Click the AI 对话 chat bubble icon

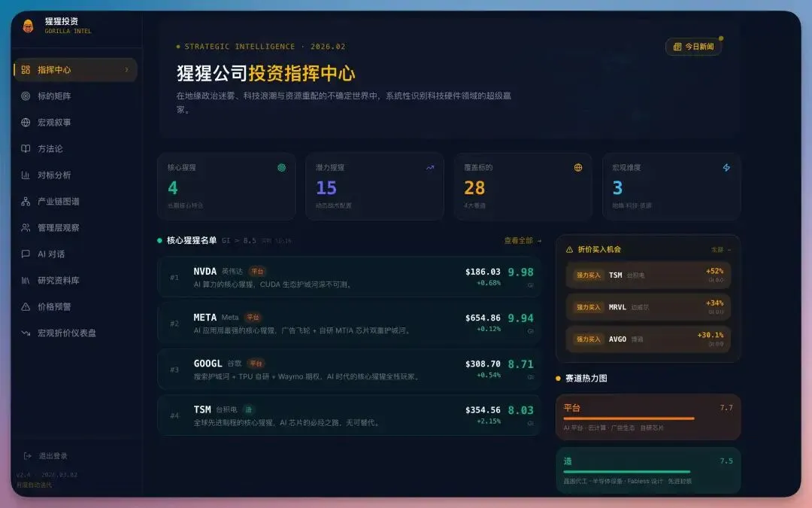26,254
